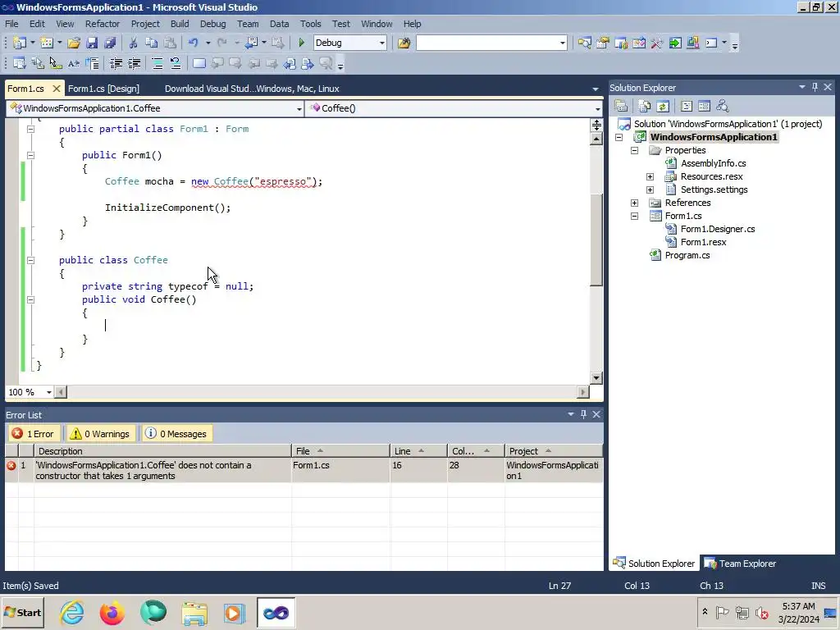Pin the Error List panel

point(583,414)
